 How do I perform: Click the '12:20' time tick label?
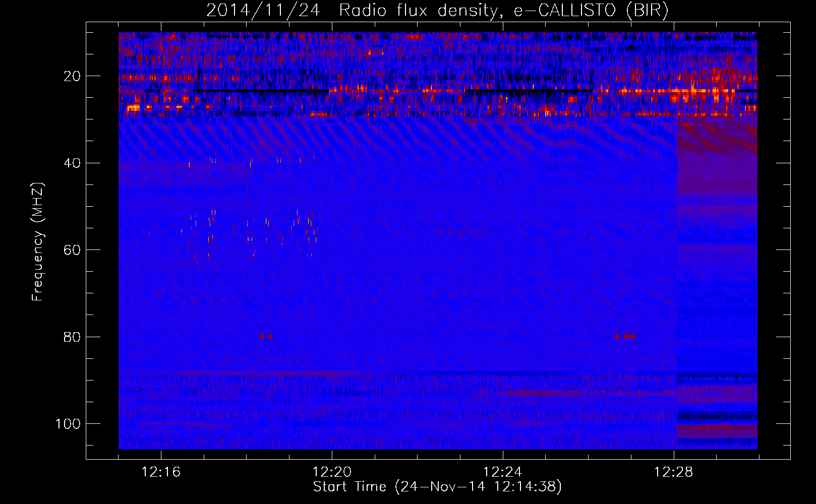pos(332,472)
